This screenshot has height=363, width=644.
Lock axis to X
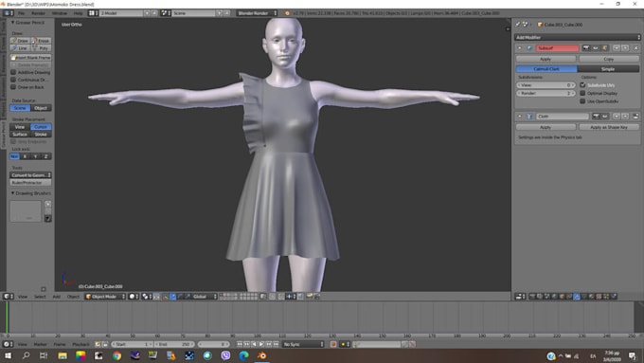point(25,156)
